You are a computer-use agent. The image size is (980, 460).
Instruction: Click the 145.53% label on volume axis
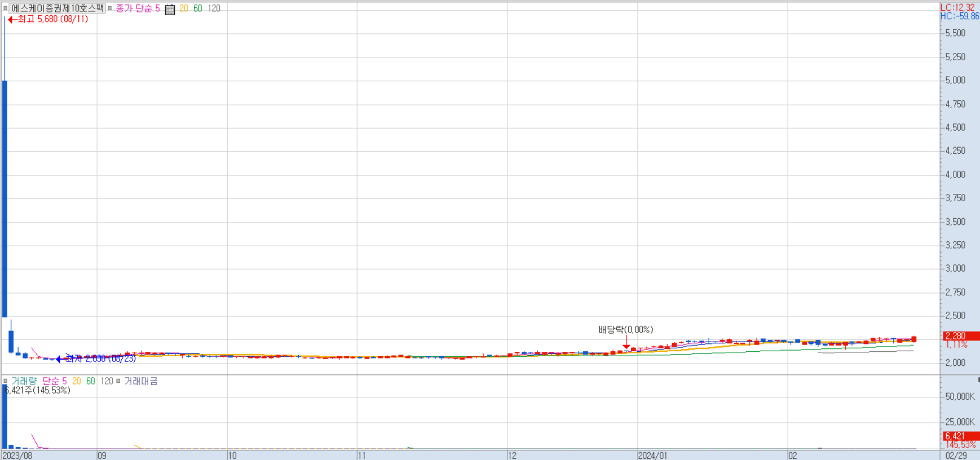pos(960,445)
